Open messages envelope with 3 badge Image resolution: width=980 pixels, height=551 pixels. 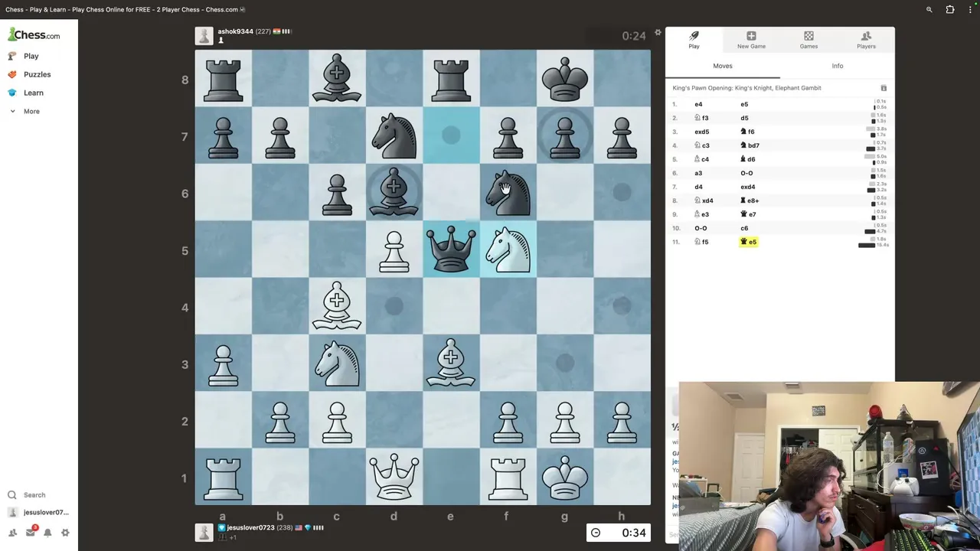click(30, 533)
